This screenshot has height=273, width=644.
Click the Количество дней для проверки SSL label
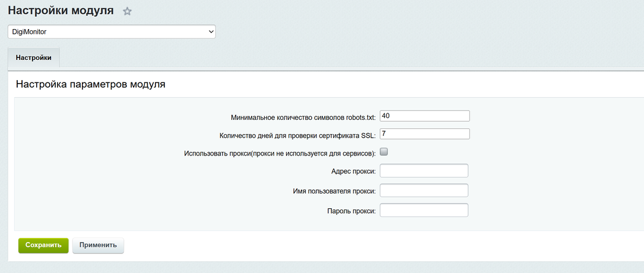click(297, 135)
